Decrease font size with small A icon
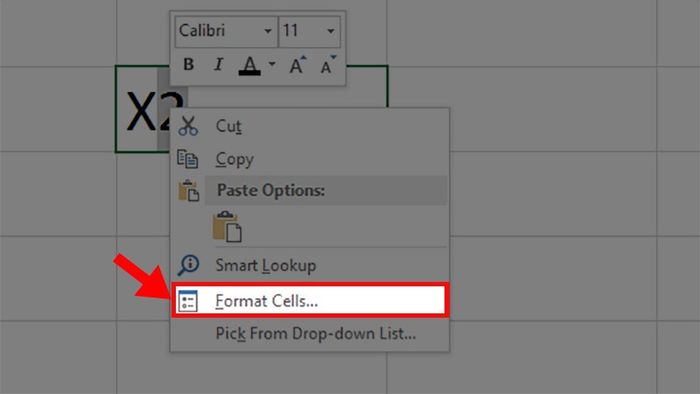Screen dimensions: 700x394 pos(328,65)
